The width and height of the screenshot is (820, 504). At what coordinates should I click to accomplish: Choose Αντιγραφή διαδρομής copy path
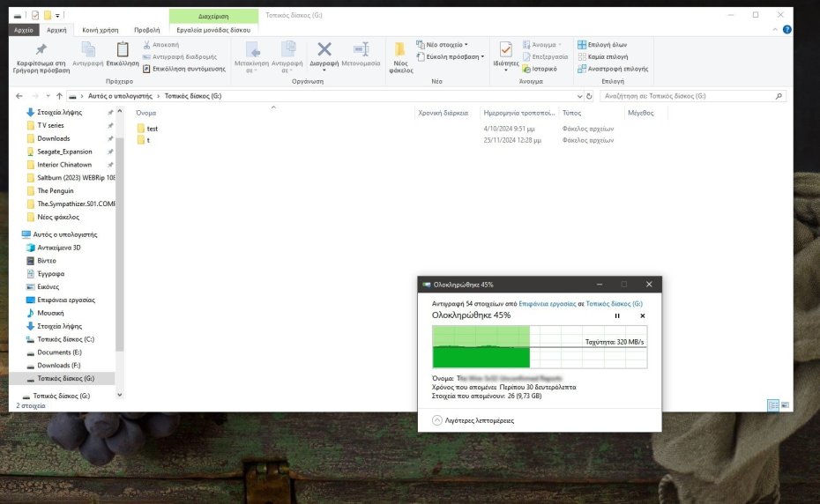(x=179, y=56)
